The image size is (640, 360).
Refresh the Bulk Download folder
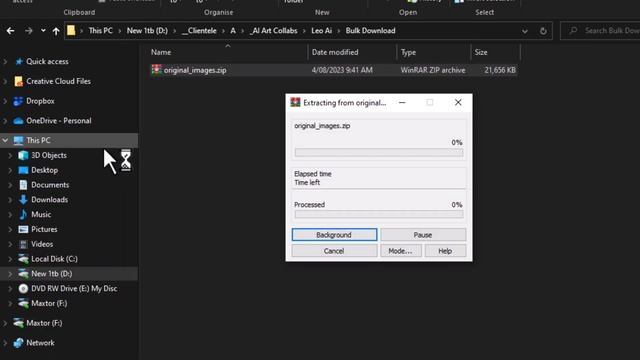[543, 31]
